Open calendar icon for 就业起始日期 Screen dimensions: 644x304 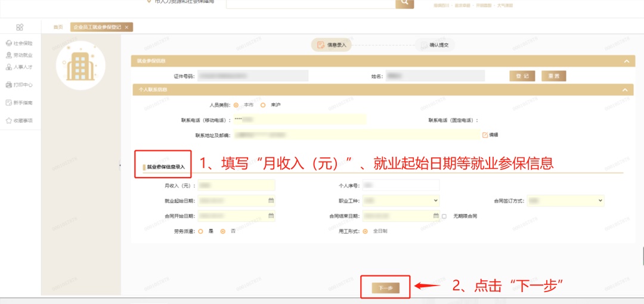(x=271, y=200)
